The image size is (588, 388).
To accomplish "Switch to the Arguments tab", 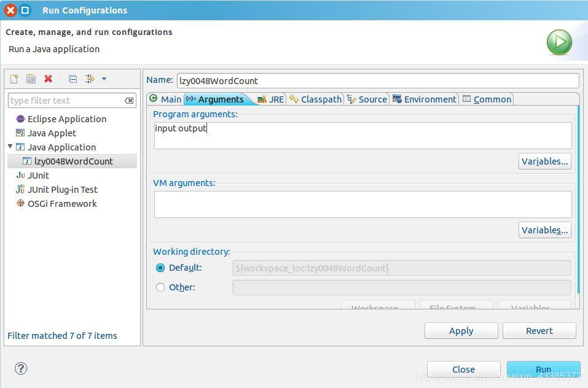I will point(218,99).
